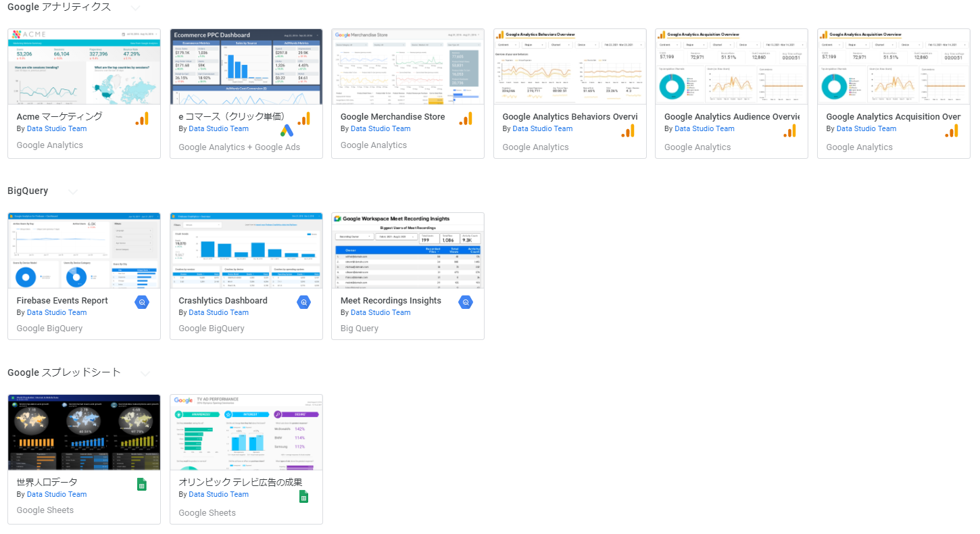Viewport: 980px width, 534px height.
Task: Click the Google スプレッドシート section heading
Action: tap(64, 372)
